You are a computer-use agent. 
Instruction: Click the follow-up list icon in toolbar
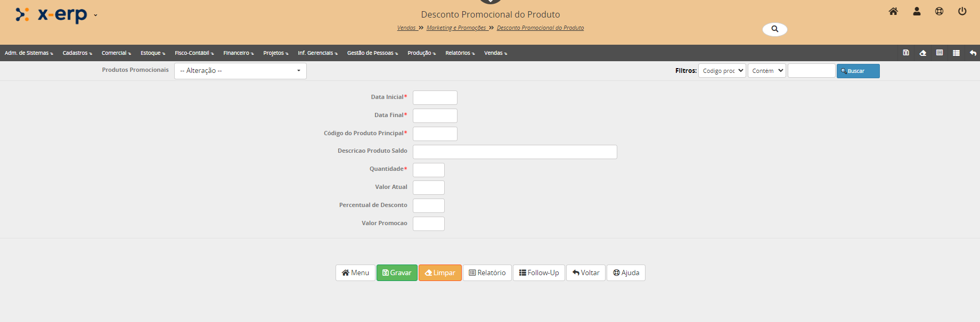(956, 53)
